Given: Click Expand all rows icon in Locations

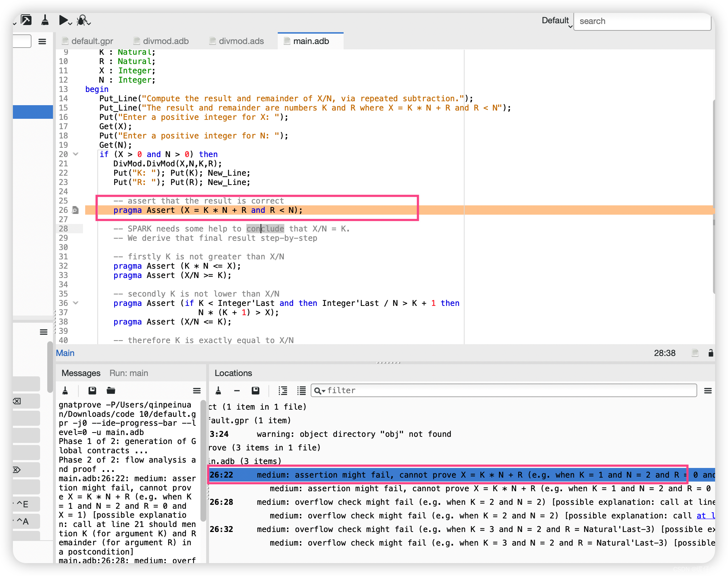Looking at the screenshot, I should (283, 391).
